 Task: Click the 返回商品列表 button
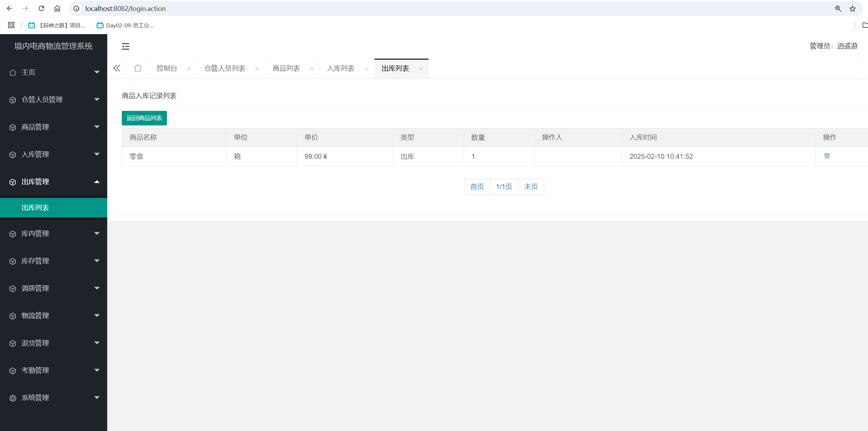(x=144, y=118)
